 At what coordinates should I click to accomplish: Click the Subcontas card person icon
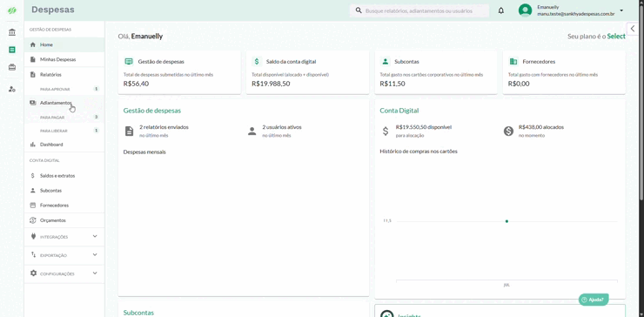[385, 62]
